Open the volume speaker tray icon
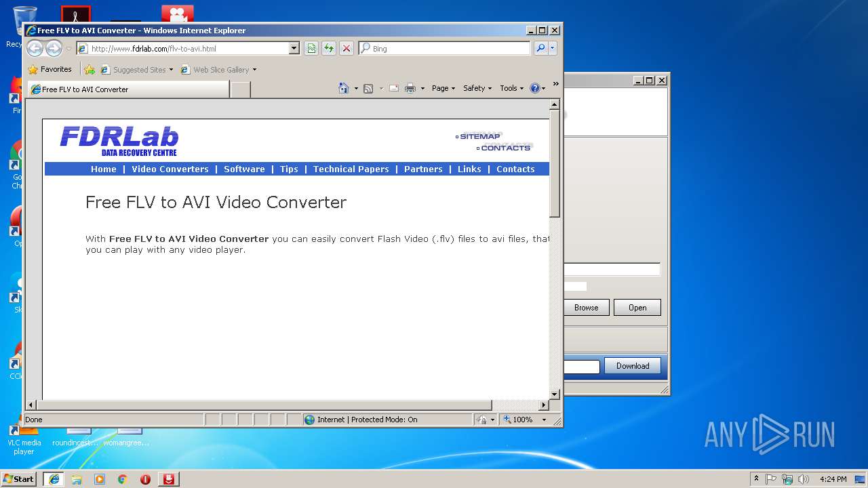 click(x=804, y=479)
